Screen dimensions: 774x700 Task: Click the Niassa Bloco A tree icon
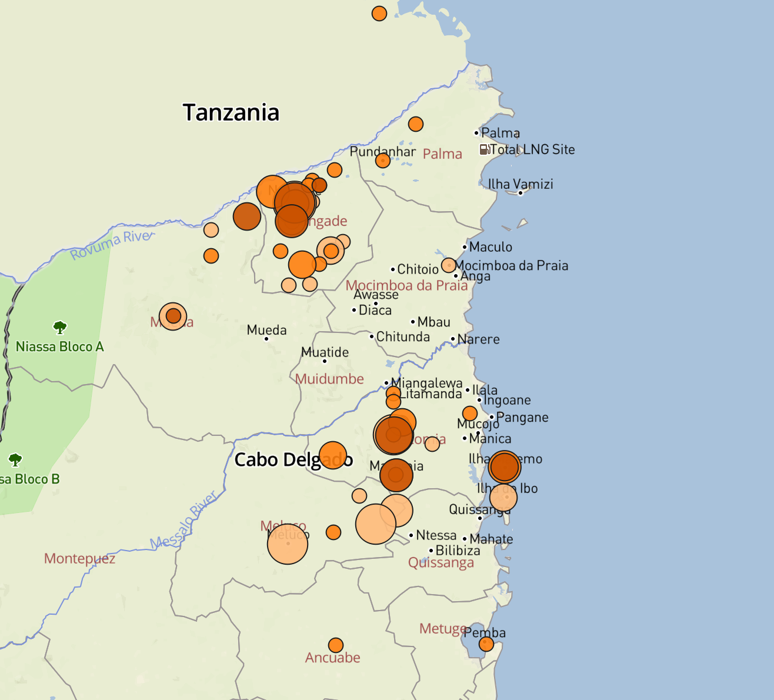pos(59,328)
